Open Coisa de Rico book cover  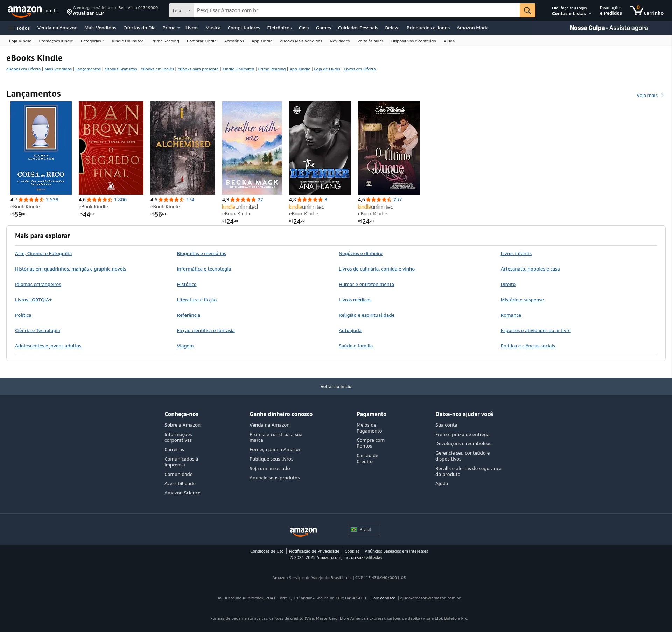pos(41,148)
